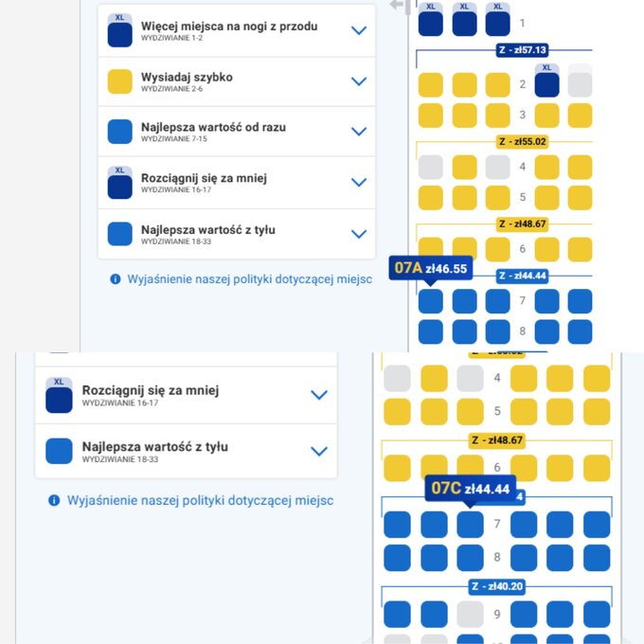This screenshot has width=644, height=644.
Task: Toggle the seat beneath the 07A tooltip
Action: [x=431, y=301]
